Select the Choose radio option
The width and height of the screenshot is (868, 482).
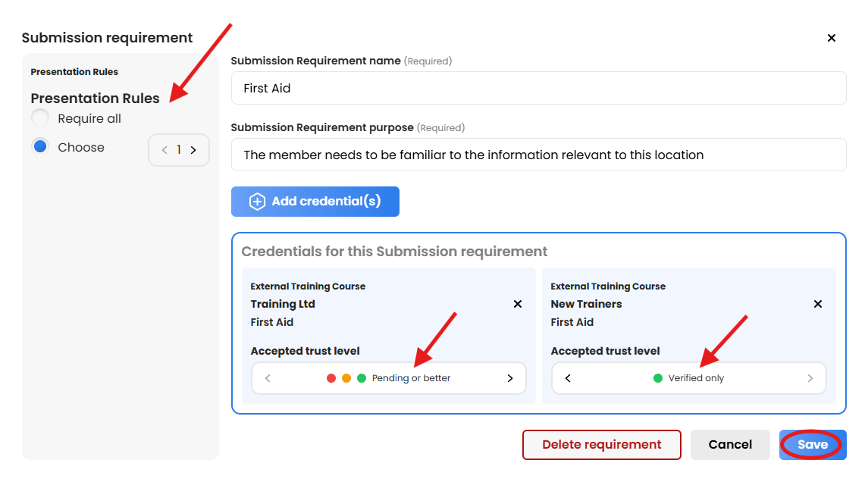pyautogui.click(x=40, y=147)
